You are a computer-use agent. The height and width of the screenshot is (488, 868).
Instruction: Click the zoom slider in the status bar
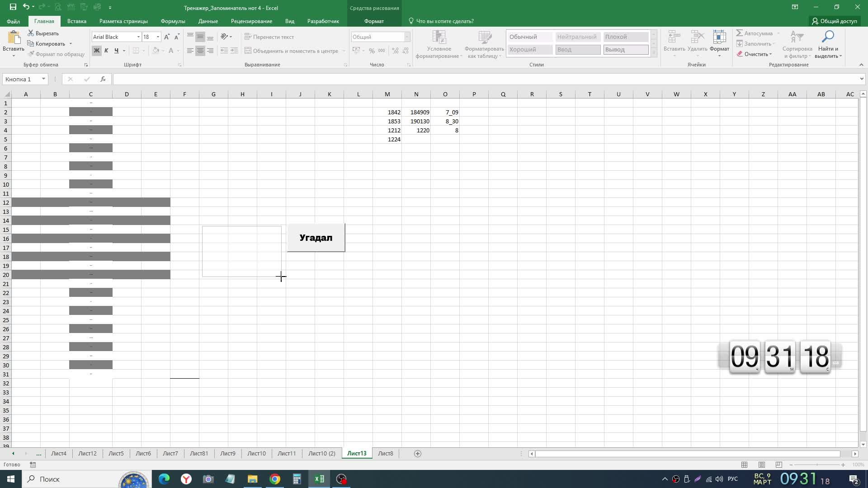(817, 465)
